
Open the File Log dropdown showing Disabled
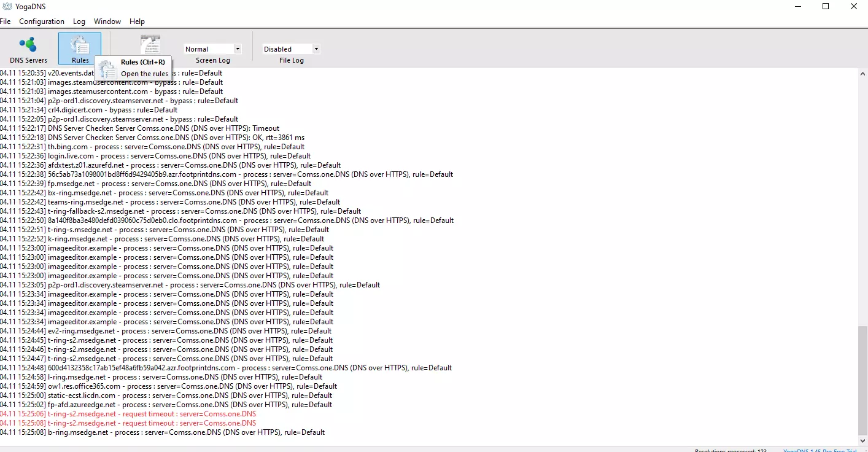[291, 49]
